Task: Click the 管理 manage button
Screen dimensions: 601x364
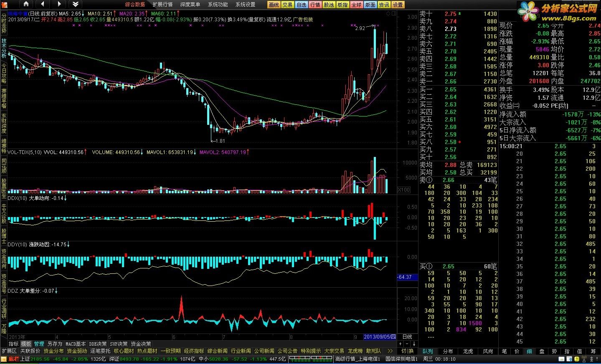Action: click(x=39, y=344)
